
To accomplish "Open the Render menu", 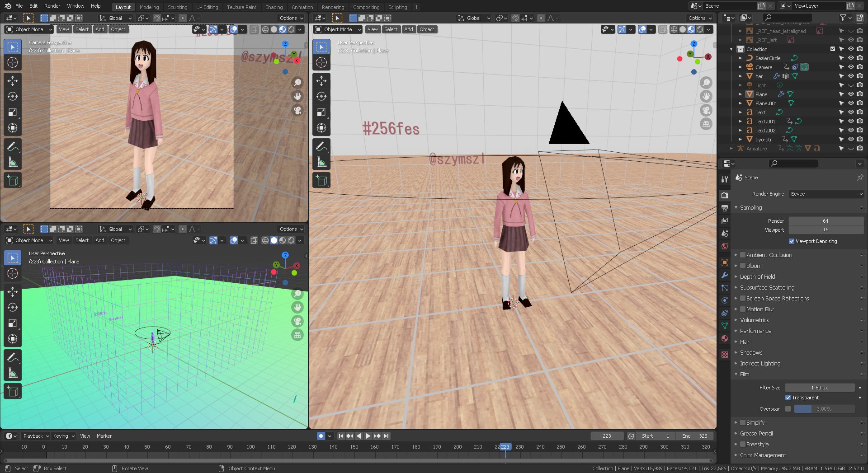I will coord(52,6).
